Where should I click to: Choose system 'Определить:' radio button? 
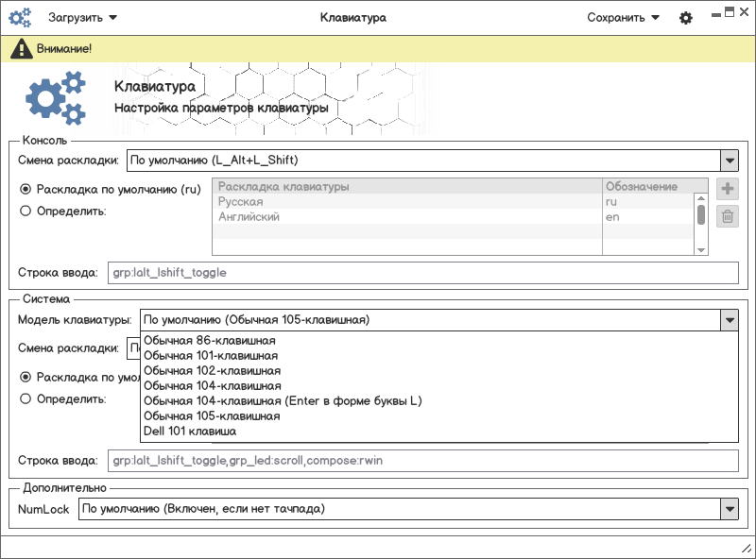click(x=26, y=398)
